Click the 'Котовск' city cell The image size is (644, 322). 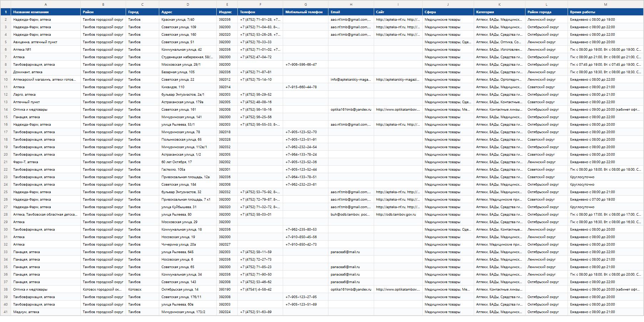[142, 290]
